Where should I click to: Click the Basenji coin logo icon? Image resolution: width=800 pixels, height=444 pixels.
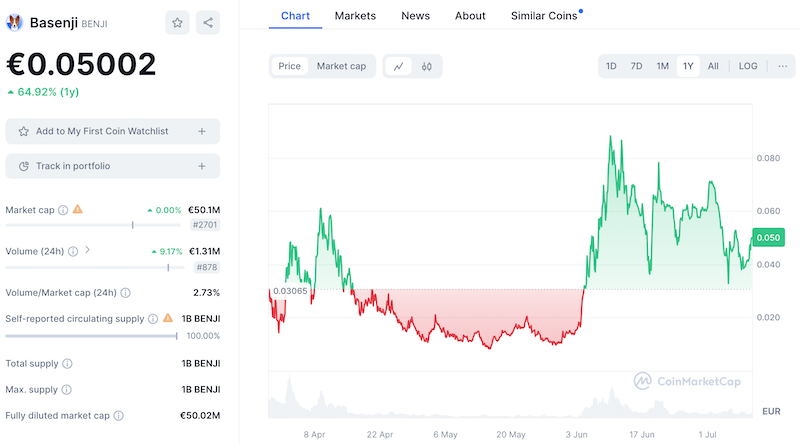click(14, 22)
